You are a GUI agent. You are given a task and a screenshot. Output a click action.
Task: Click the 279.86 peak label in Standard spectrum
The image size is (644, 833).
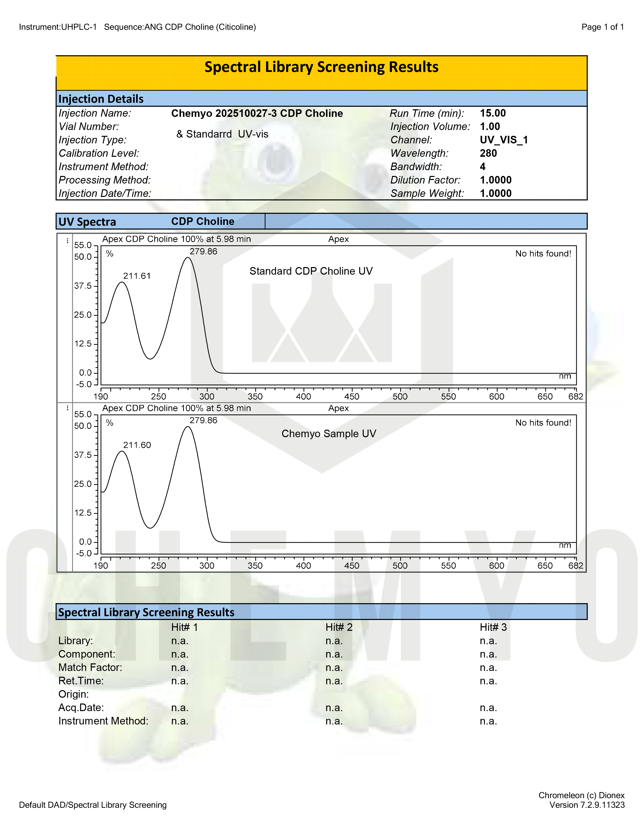(x=203, y=251)
